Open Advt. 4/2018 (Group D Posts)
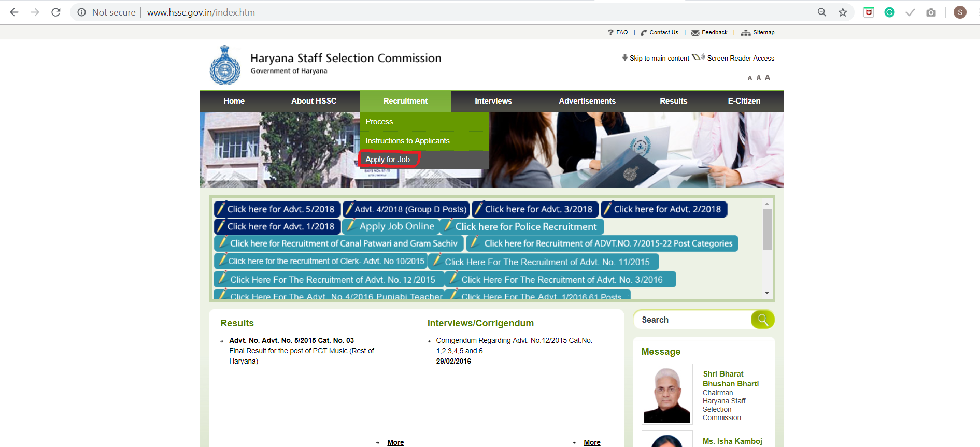 click(x=406, y=209)
